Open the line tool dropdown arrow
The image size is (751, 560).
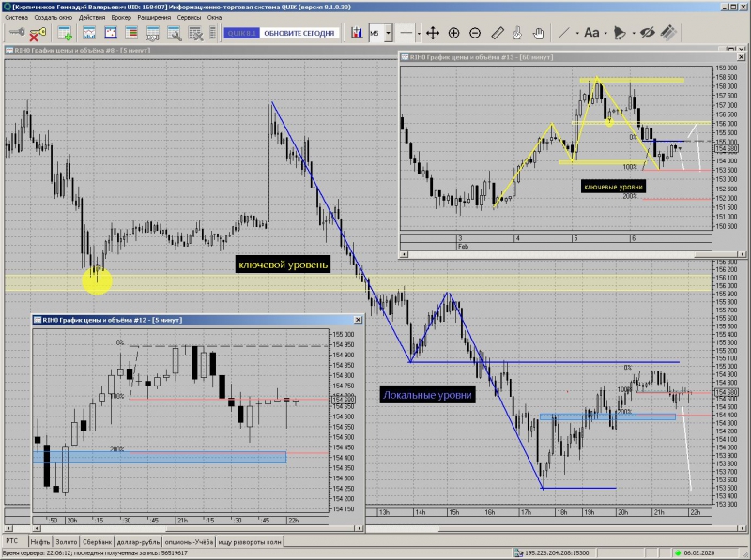pyautogui.click(x=577, y=34)
